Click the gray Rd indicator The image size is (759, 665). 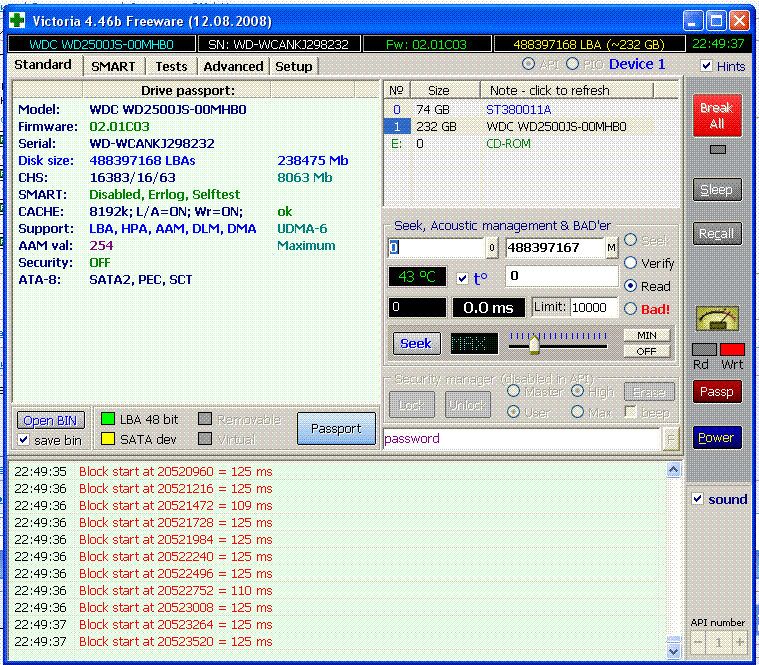point(704,349)
